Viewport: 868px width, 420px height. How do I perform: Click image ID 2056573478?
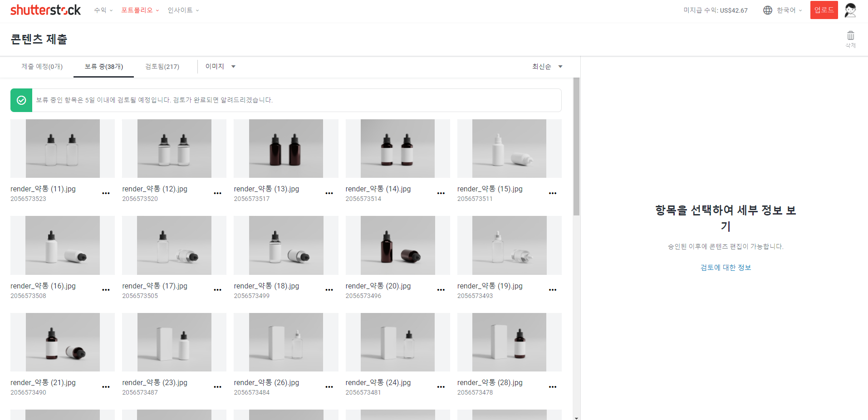[x=475, y=392]
